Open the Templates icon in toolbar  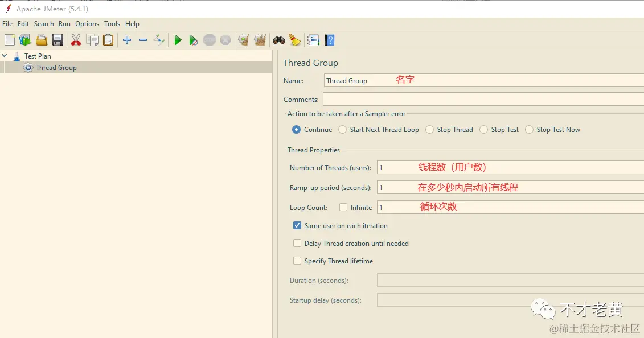(25, 40)
